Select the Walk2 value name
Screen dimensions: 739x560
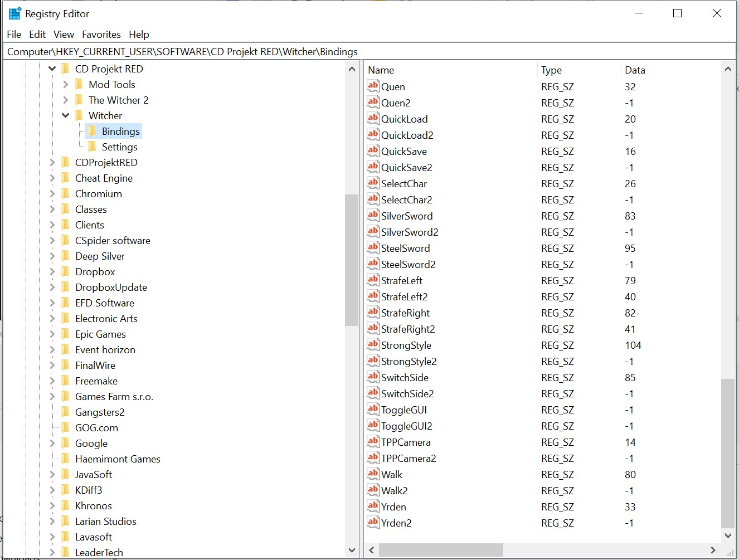[x=394, y=491]
